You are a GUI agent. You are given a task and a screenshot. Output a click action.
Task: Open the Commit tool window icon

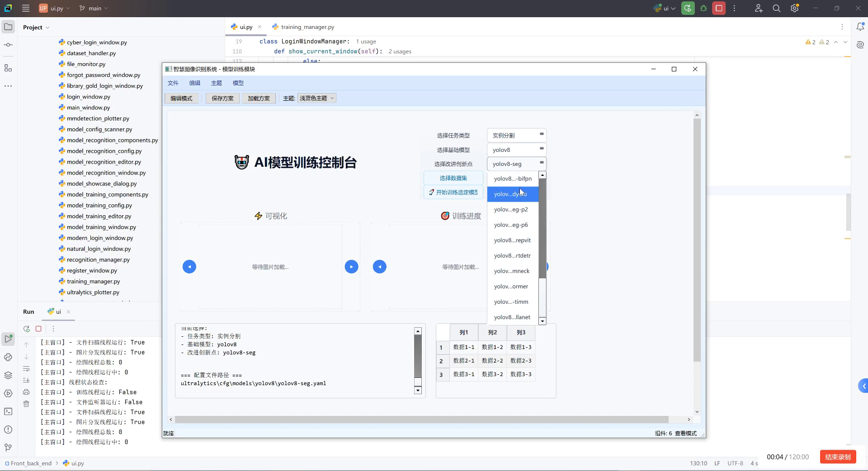point(8,45)
